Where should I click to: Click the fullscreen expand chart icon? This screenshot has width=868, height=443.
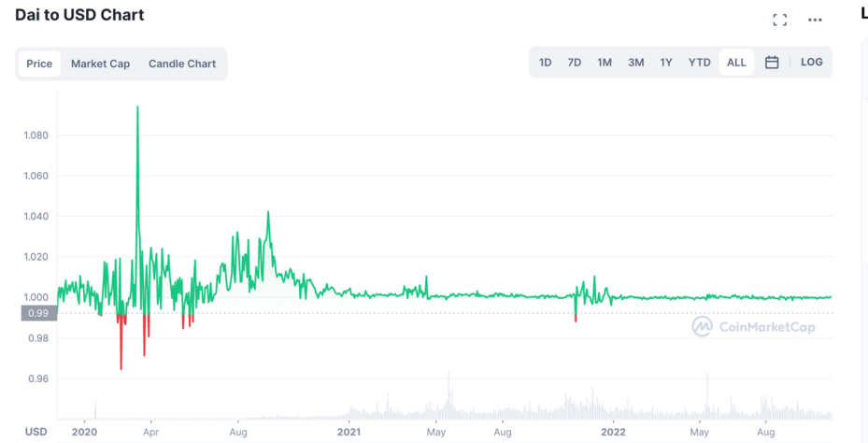click(x=779, y=20)
